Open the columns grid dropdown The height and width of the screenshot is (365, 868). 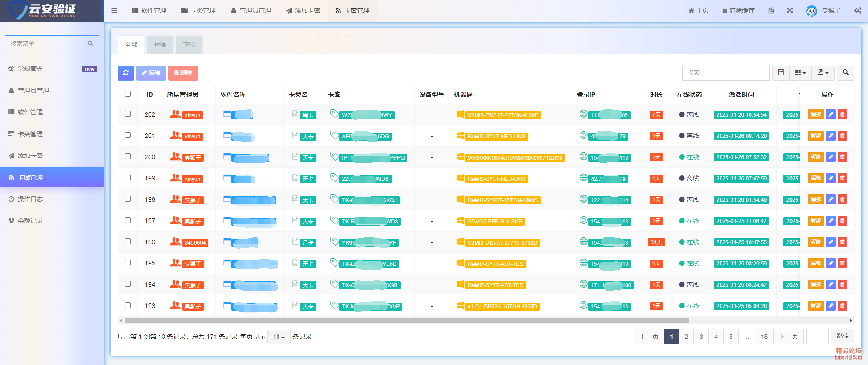tap(800, 73)
